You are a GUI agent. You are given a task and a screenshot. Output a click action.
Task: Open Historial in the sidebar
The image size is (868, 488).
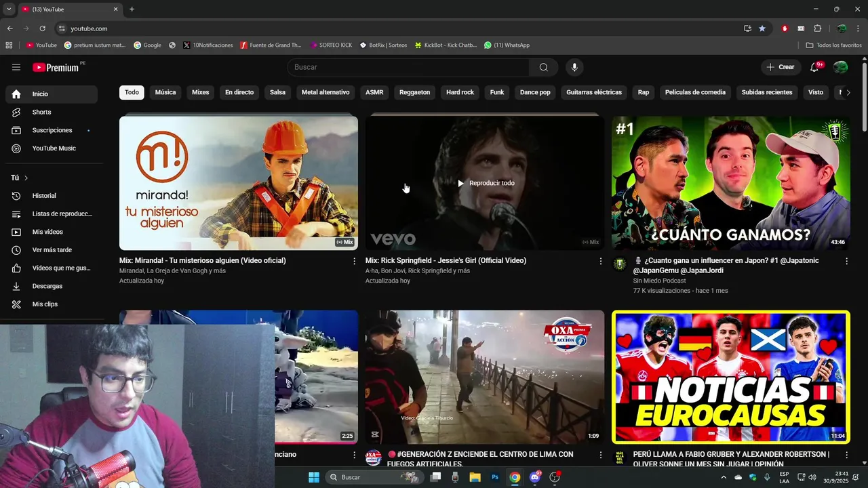[52, 196]
